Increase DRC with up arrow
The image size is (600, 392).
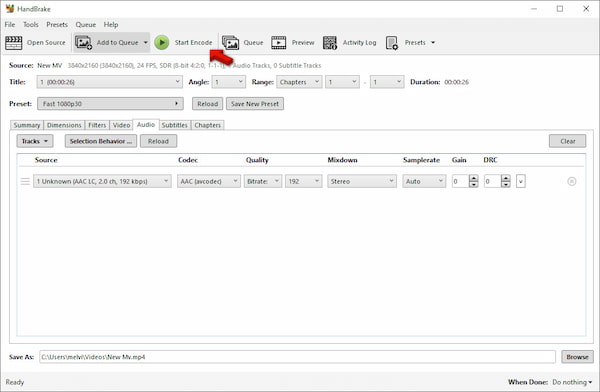point(506,178)
